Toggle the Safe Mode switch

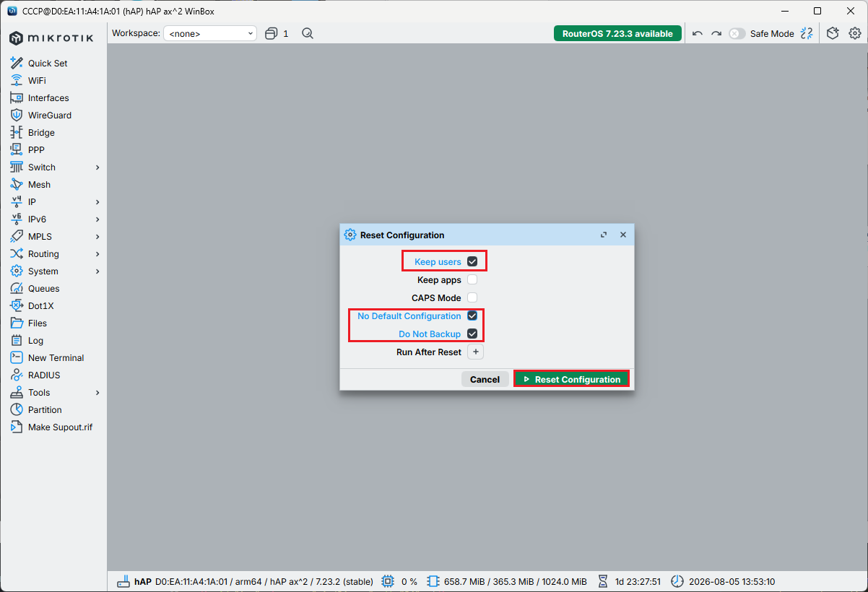pyautogui.click(x=737, y=34)
